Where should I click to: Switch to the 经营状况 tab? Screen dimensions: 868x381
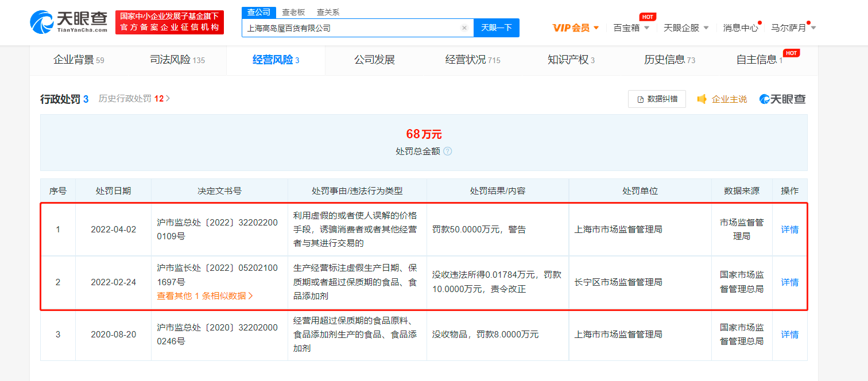[x=473, y=60]
